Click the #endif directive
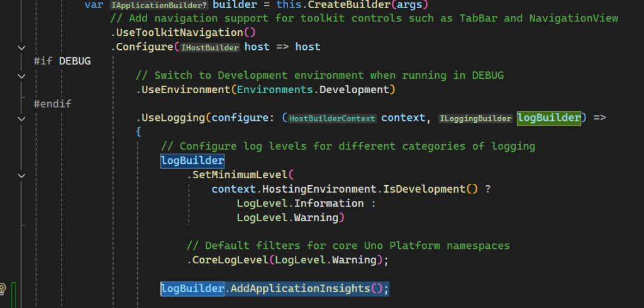 [x=53, y=104]
